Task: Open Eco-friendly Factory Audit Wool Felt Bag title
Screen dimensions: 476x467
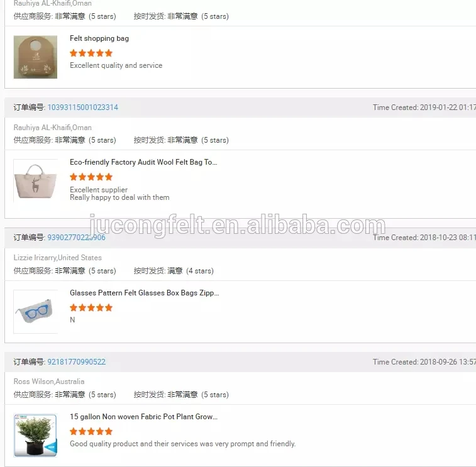Action: pyautogui.click(x=143, y=162)
